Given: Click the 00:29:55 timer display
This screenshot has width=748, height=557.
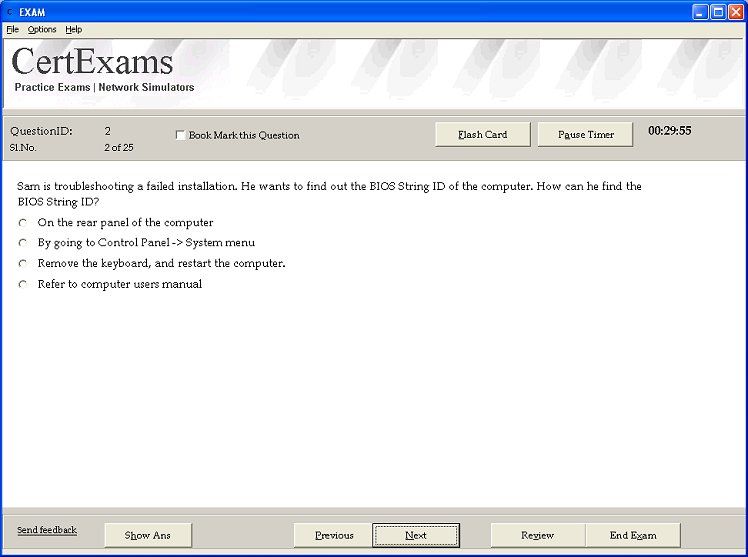Looking at the screenshot, I should (669, 131).
